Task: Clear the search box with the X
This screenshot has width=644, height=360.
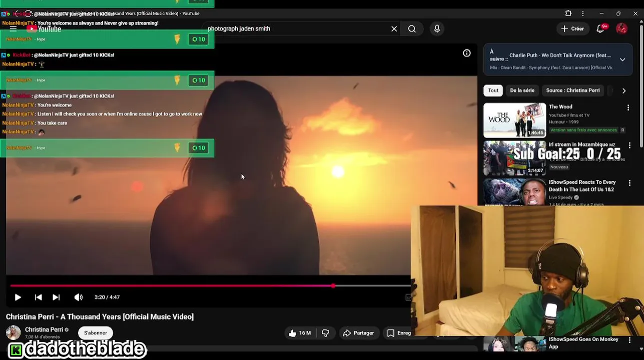Action: (x=394, y=29)
